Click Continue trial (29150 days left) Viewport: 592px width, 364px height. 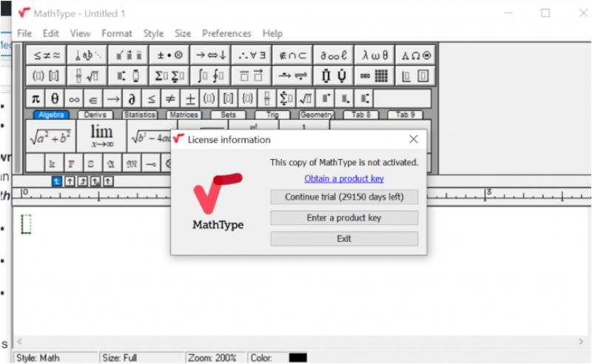(344, 197)
